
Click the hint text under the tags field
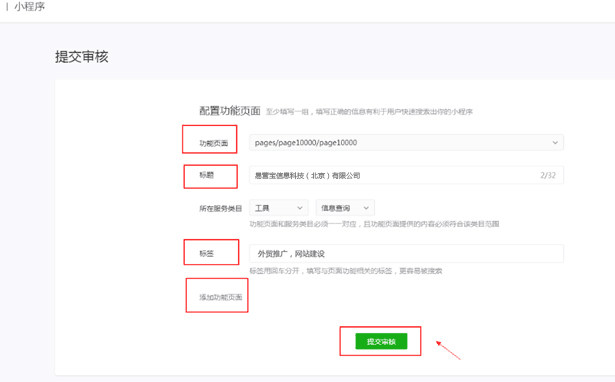pyautogui.click(x=346, y=271)
